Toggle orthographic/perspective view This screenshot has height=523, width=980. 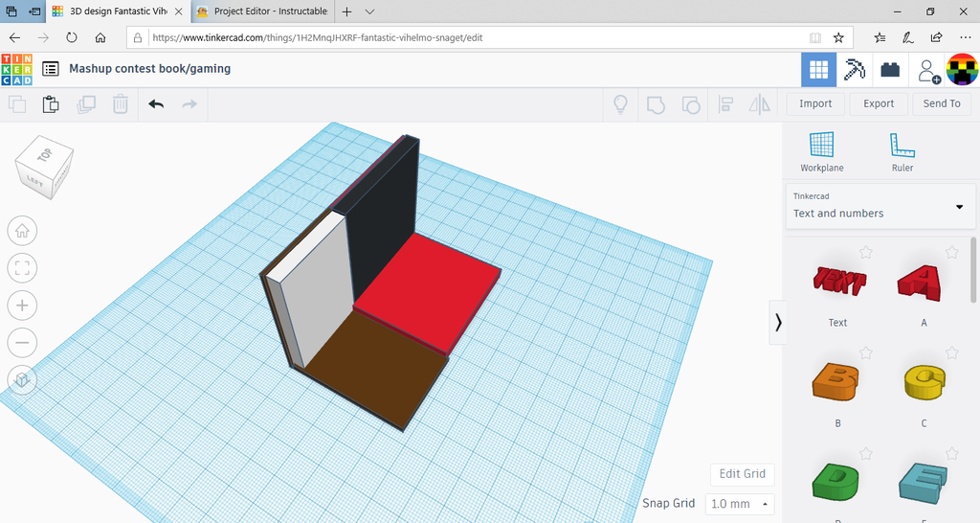tap(22, 379)
